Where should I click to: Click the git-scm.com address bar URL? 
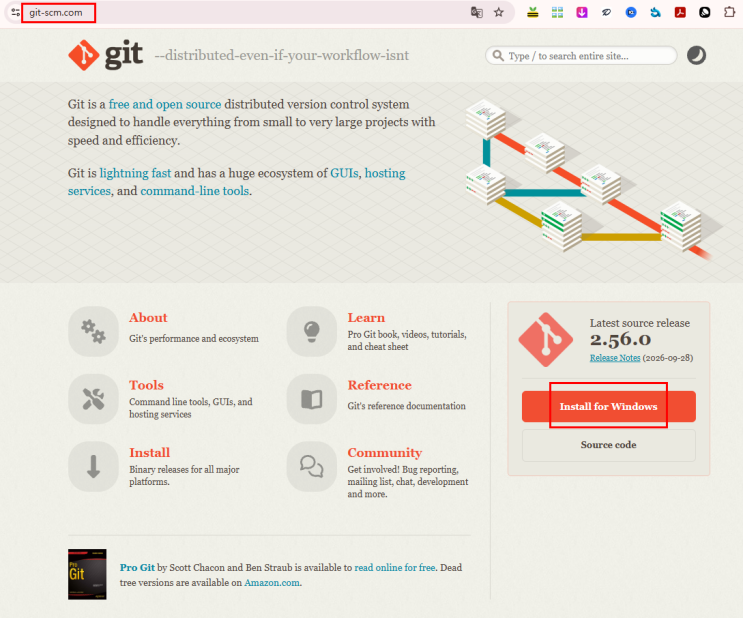[x=56, y=13]
